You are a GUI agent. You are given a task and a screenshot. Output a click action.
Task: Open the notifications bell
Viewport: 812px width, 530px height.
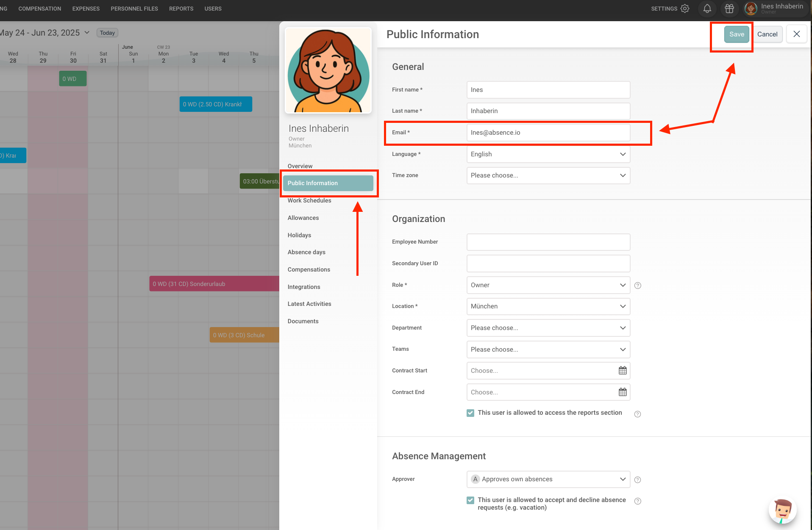tap(707, 8)
